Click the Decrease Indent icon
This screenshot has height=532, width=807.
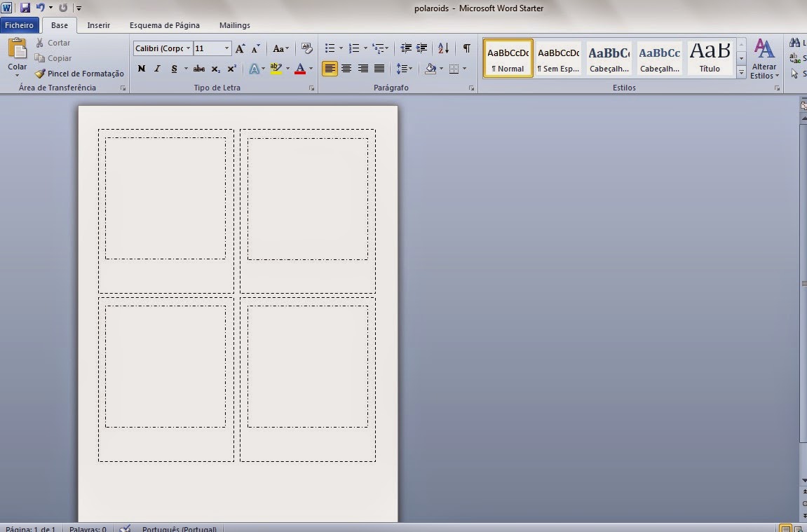405,48
